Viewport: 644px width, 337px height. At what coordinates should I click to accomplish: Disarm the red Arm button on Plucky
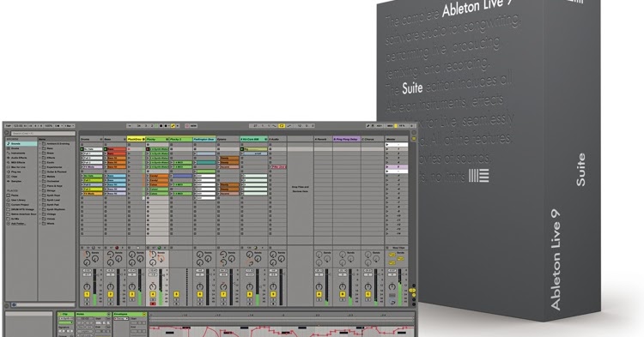pyautogui.click(x=153, y=304)
